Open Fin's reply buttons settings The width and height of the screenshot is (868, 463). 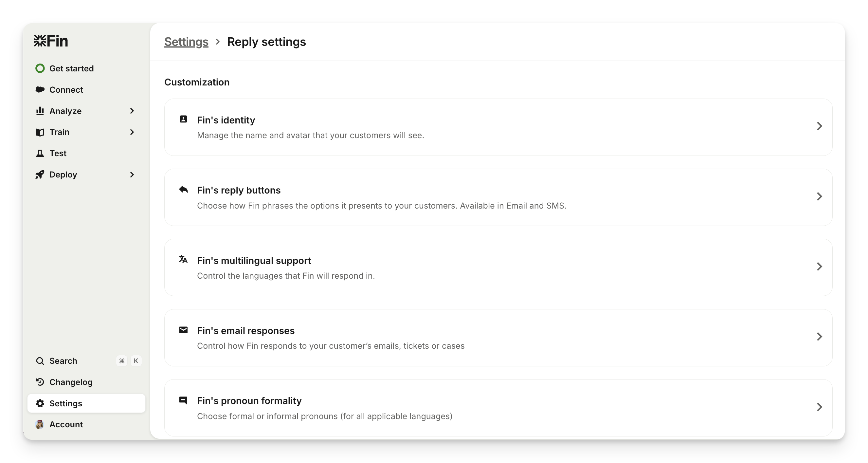click(x=498, y=197)
